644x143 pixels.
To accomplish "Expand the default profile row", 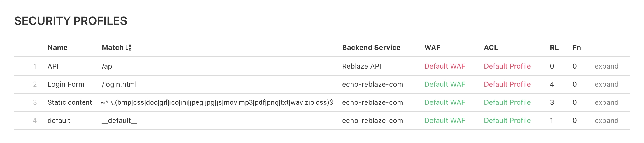I will 606,121.
